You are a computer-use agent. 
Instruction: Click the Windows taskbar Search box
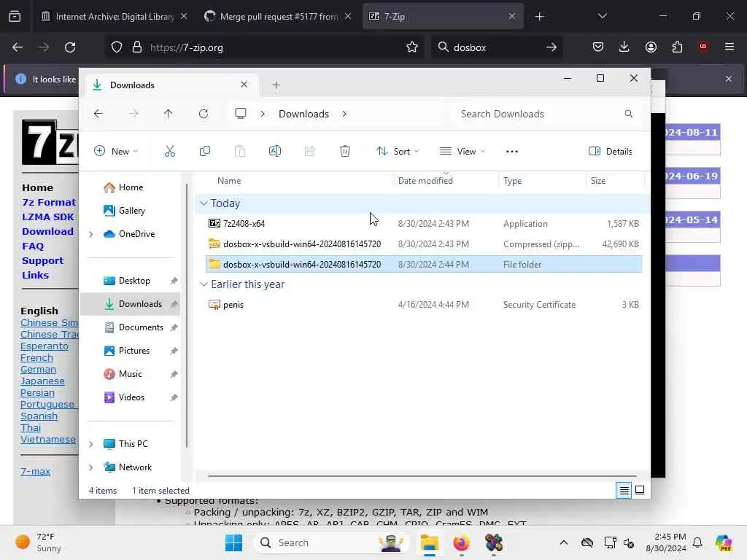pyautogui.click(x=333, y=542)
